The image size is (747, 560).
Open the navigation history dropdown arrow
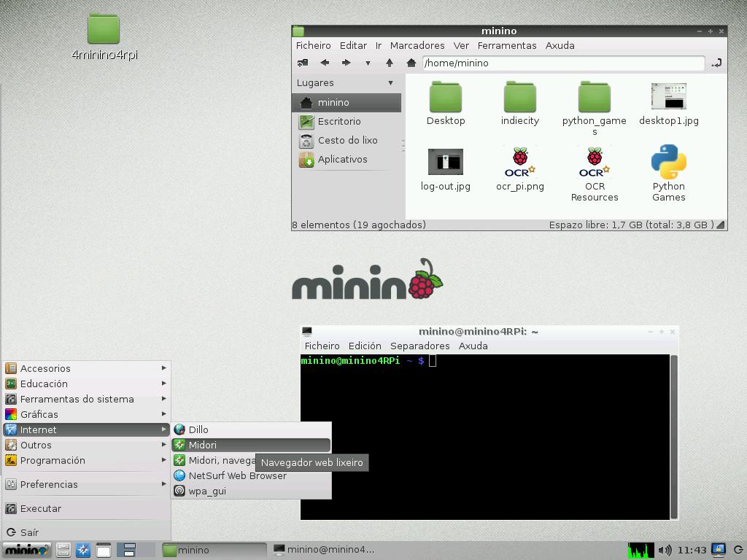click(x=368, y=63)
